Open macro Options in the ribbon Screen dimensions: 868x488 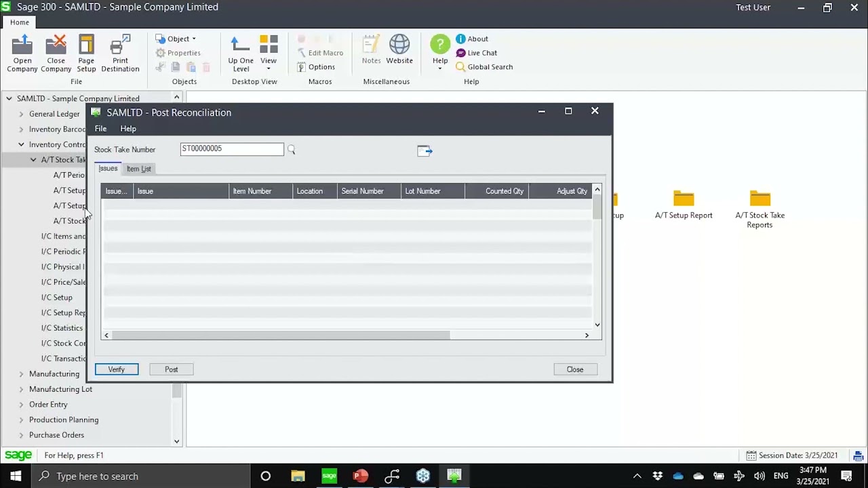click(x=316, y=67)
